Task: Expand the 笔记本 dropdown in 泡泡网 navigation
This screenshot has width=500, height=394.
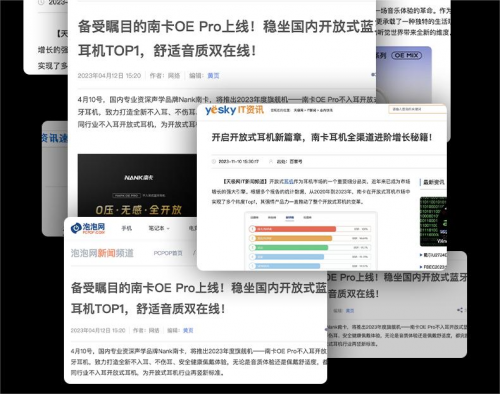Action: (159, 228)
